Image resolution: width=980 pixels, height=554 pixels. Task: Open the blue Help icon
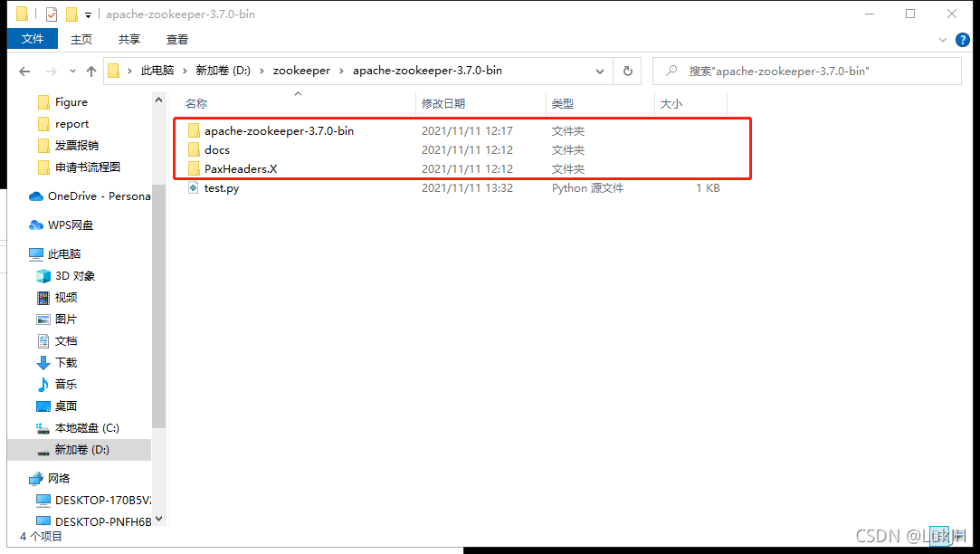pos(963,40)
